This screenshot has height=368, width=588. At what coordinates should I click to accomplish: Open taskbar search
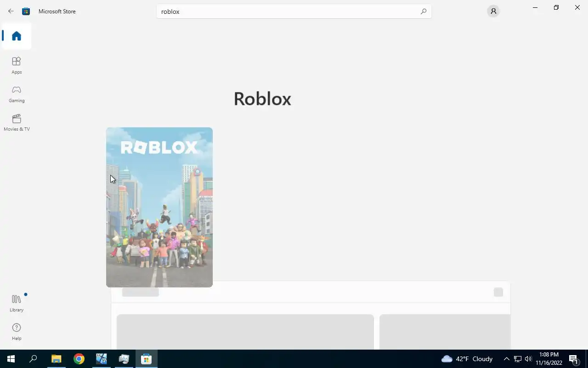point(33,359)
